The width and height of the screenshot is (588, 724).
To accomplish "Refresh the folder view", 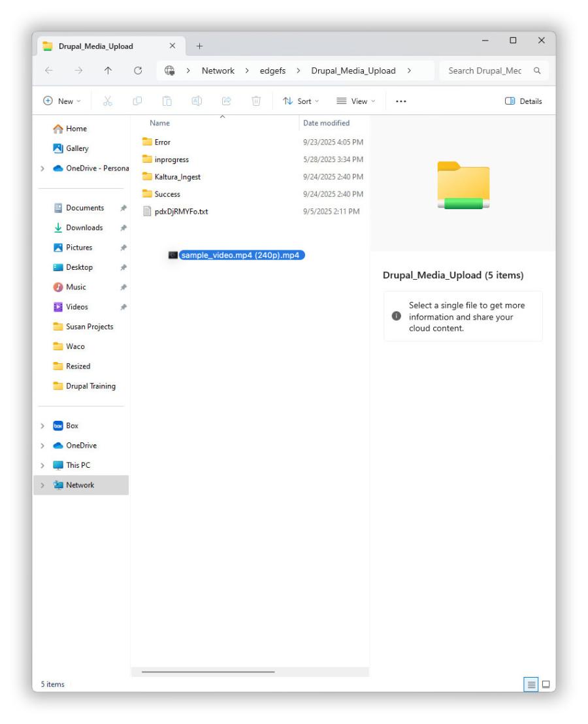I will pyautogui.click(x=138, y=71).
